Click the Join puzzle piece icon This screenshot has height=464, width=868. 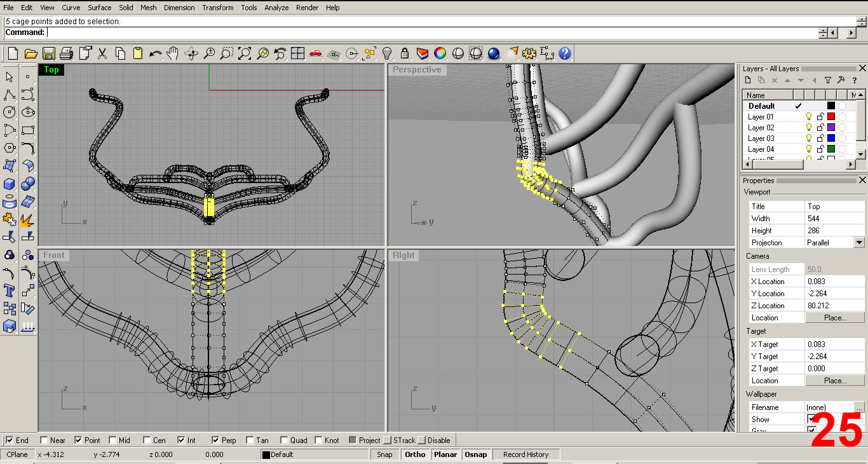click(10, 219)
